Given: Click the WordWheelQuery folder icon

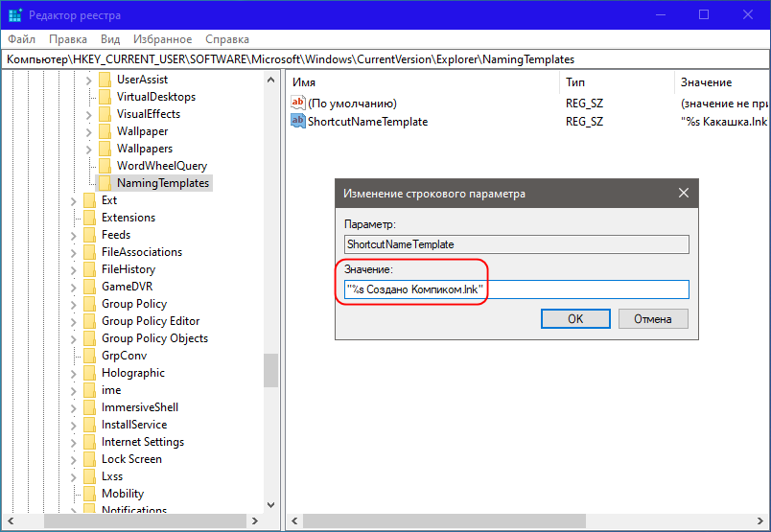Looking at the screenshot, I should click(x=105, y=166).
